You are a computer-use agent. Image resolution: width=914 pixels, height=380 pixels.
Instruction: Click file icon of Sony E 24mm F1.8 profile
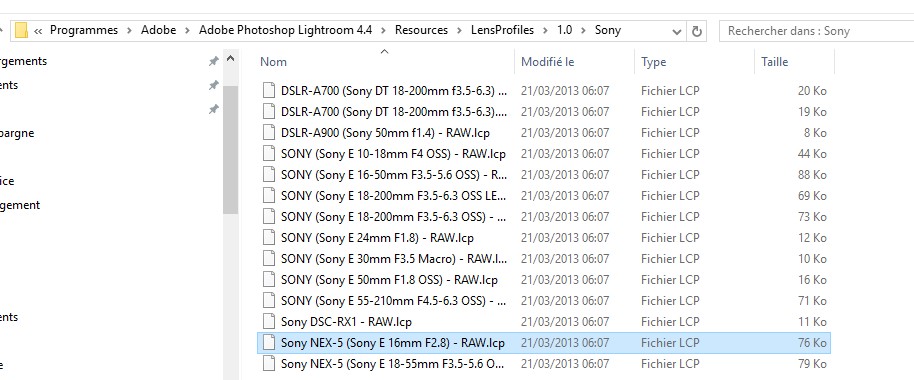[268, 237]
